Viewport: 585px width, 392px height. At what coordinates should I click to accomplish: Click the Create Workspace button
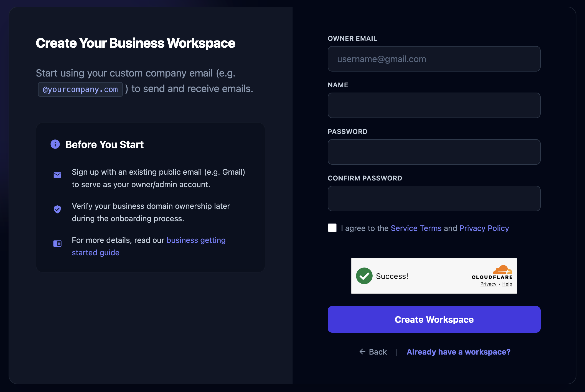[x=434, y=319]
